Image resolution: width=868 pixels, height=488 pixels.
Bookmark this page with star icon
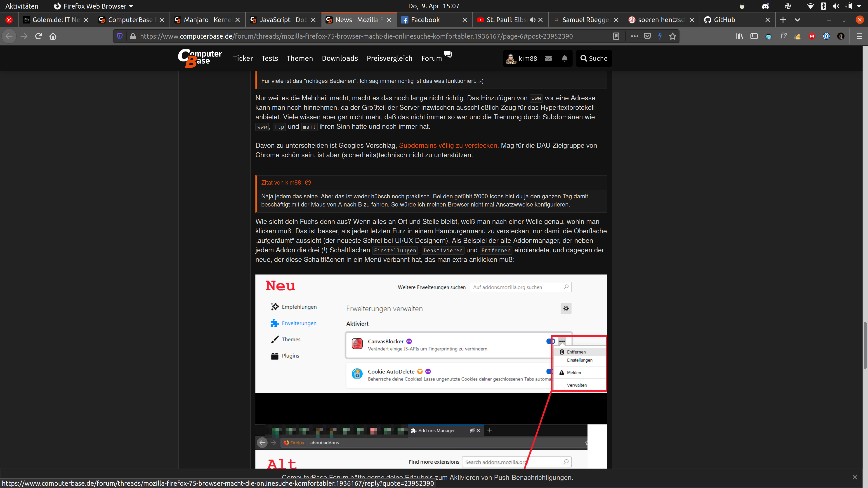[672, 36]
